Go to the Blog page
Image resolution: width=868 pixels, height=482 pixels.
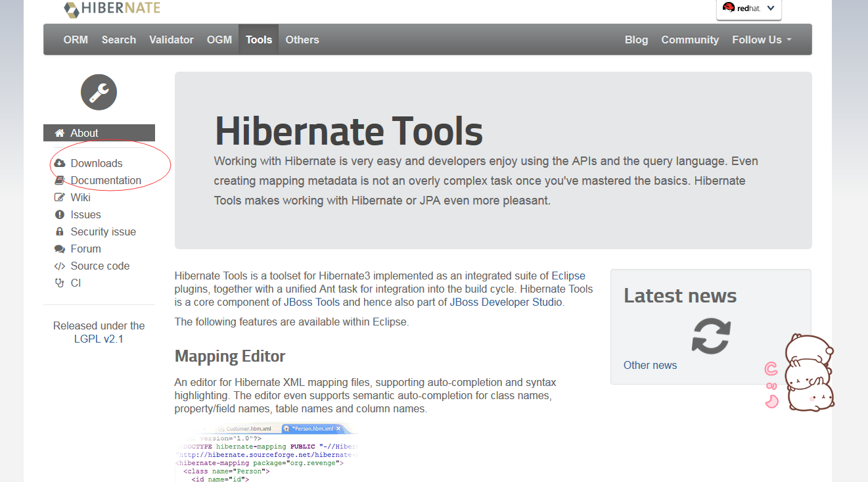click(x=636, y=39)
